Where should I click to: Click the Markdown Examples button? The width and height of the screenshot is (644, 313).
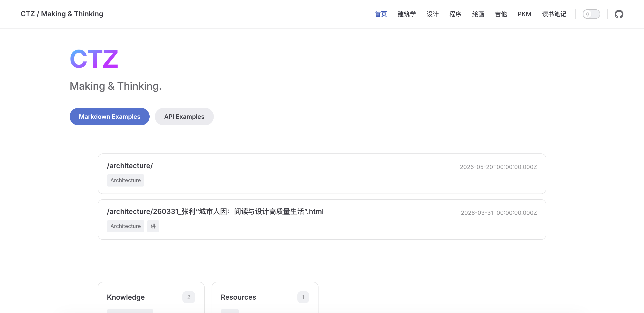click(x=110, y=117)
